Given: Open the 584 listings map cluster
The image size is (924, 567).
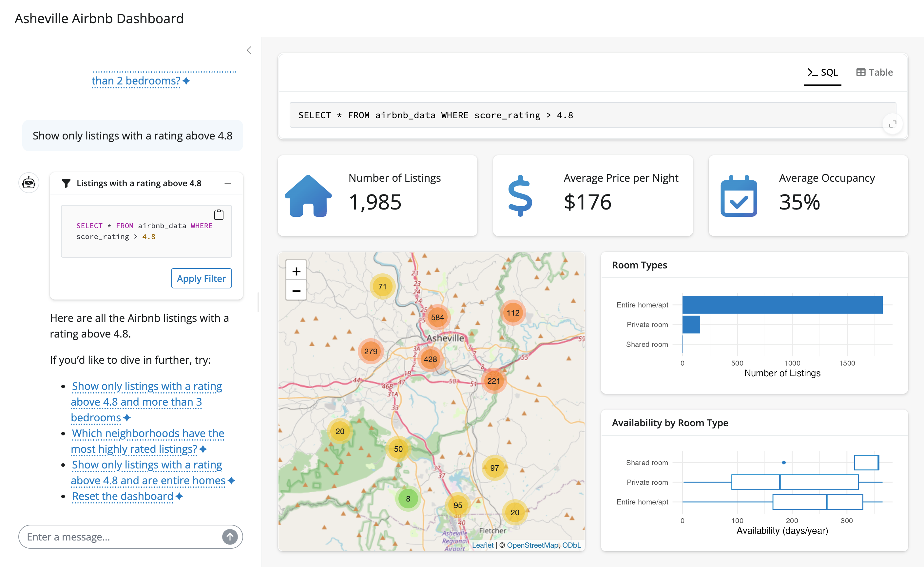Looking at the screenshot, I should click(x=438, y=317).
